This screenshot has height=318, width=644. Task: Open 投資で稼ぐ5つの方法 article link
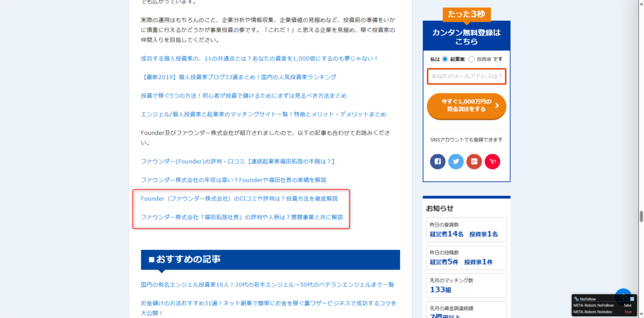[x=243, y=96]
